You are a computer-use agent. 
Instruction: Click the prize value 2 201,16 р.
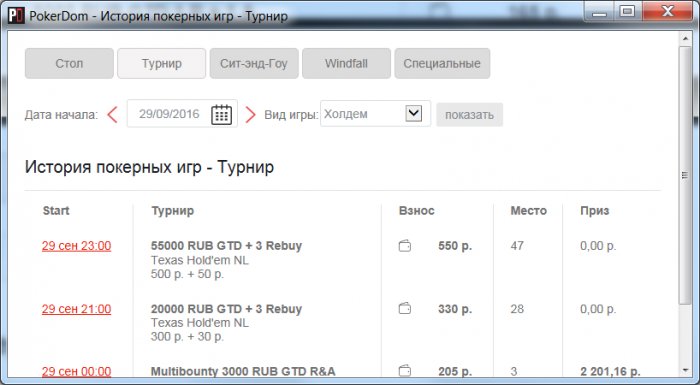pyautogui.click(x=610, y=371)
